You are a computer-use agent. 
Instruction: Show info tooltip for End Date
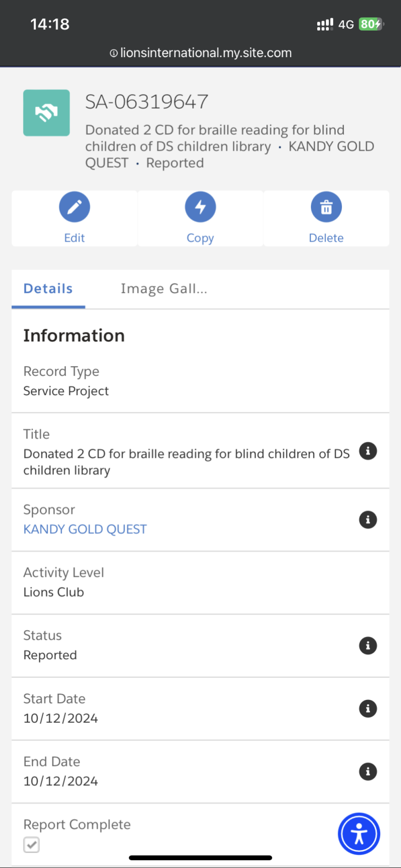(368, 772)
